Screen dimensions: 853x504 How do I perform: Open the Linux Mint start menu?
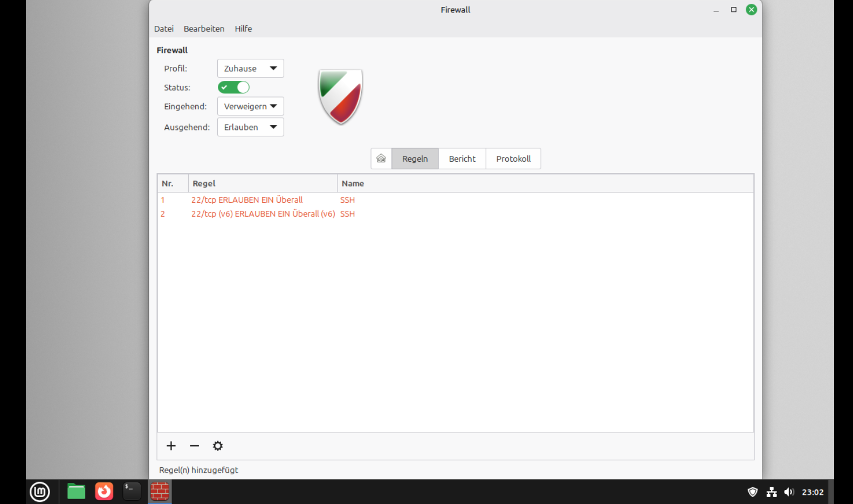pyautogui.click(x=40, y=492)
